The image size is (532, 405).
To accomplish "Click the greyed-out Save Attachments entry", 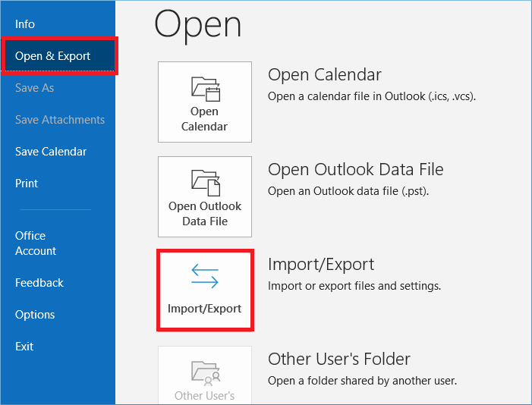I will pos(60,120).
